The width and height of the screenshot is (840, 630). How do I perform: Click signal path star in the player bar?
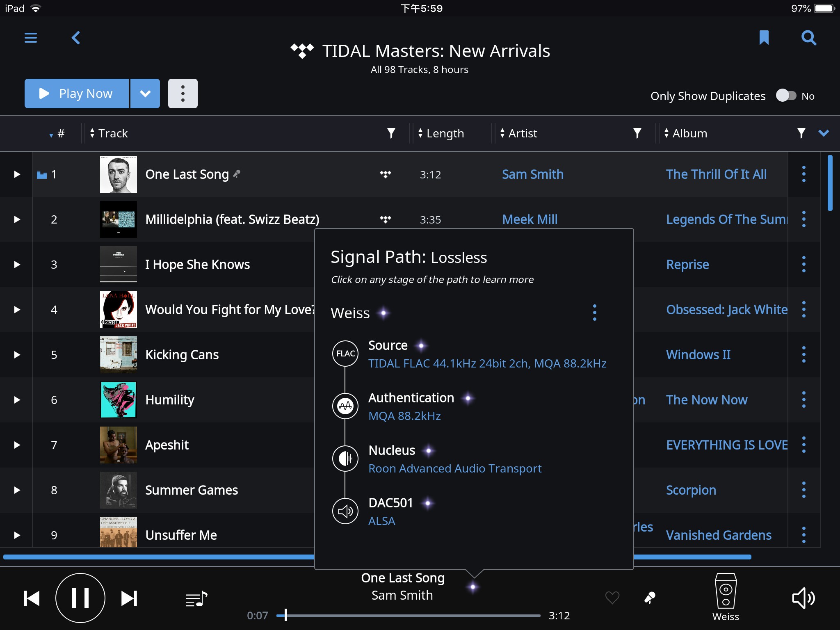pyautogui.click(x=473, y=587)
